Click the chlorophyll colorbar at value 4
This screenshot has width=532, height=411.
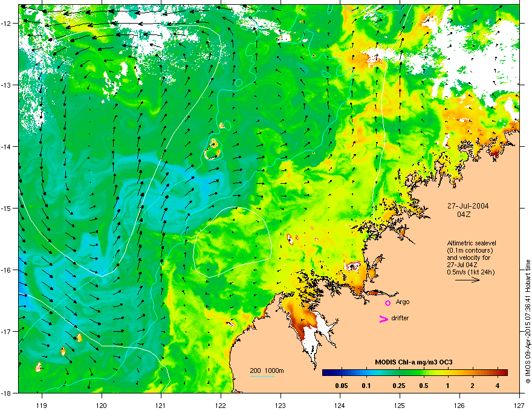[498, 372]
